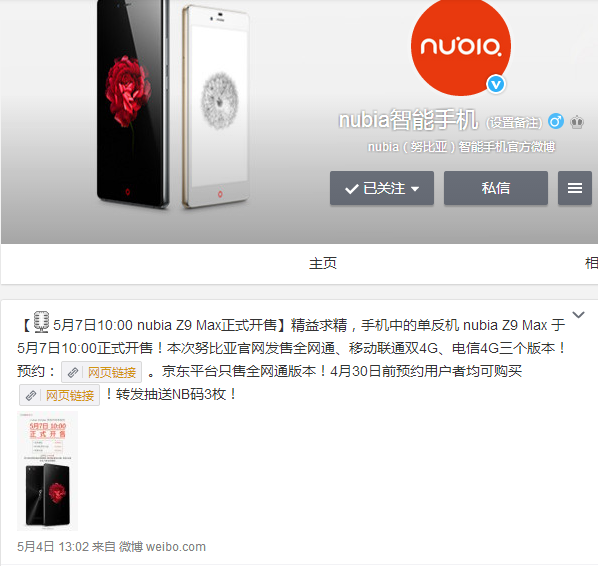
Task: Expand the dropdown arrow on 已关注
Action: (x=415, y=189)
